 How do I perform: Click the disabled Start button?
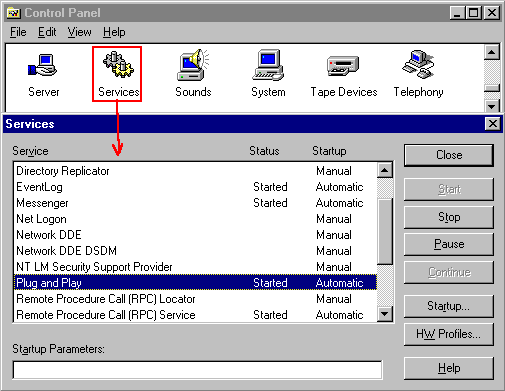tap(449, 189)
